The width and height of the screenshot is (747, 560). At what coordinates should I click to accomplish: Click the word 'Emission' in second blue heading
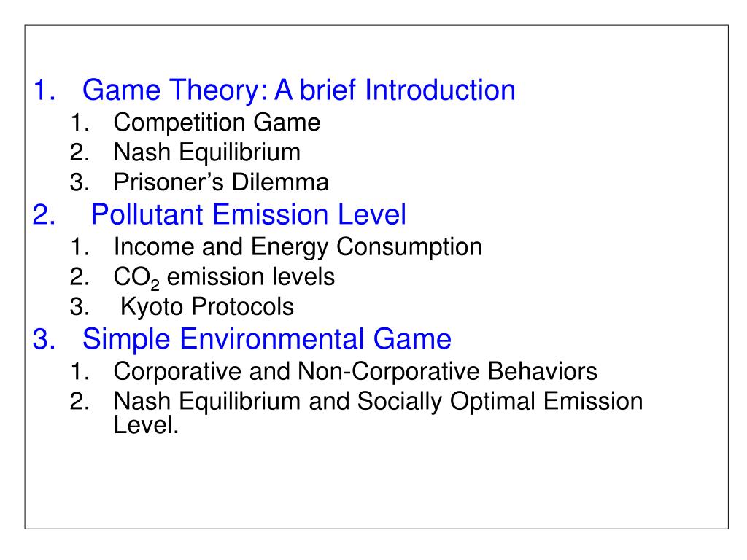pos(271,214)
